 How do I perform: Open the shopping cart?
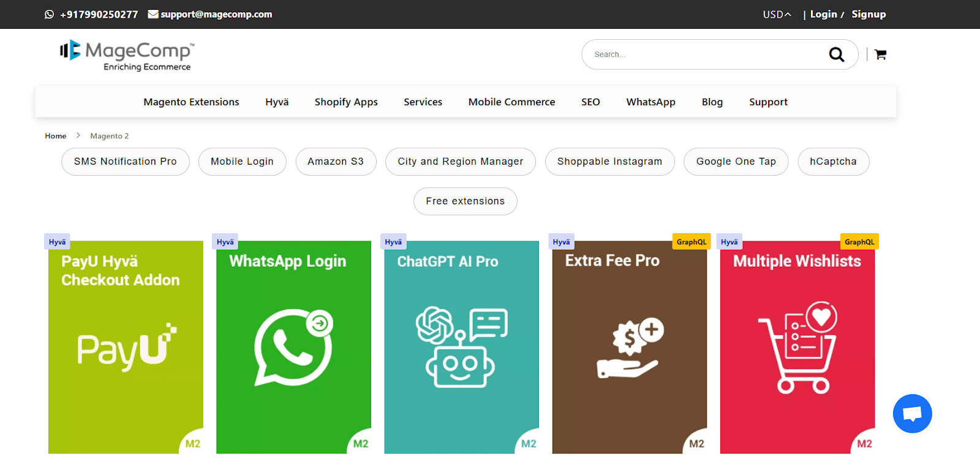tap(881, 54)
